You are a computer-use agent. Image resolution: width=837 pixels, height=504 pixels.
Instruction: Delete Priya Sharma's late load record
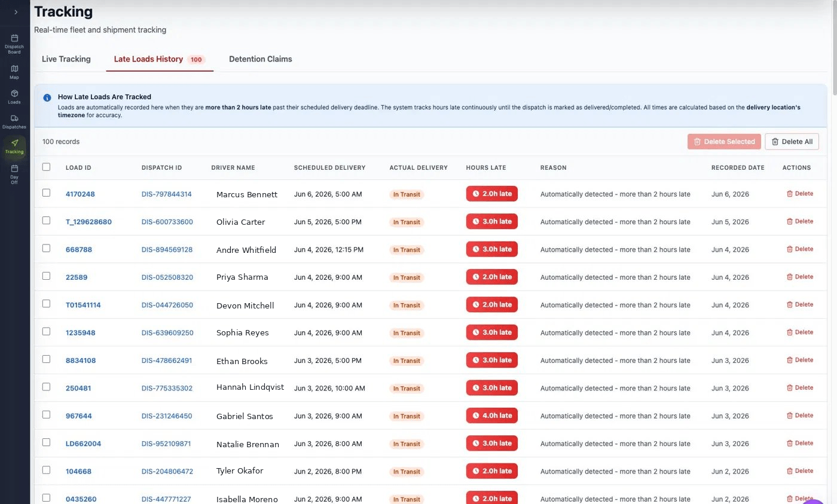point(800,277)
